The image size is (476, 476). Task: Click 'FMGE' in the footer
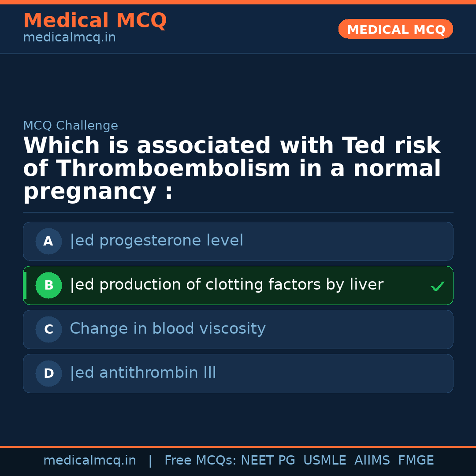416,461
